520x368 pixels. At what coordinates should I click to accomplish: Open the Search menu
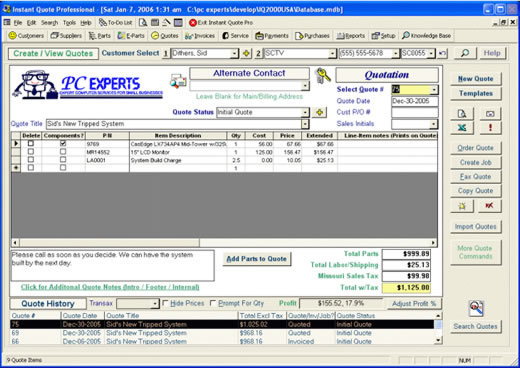pos(49,23)
